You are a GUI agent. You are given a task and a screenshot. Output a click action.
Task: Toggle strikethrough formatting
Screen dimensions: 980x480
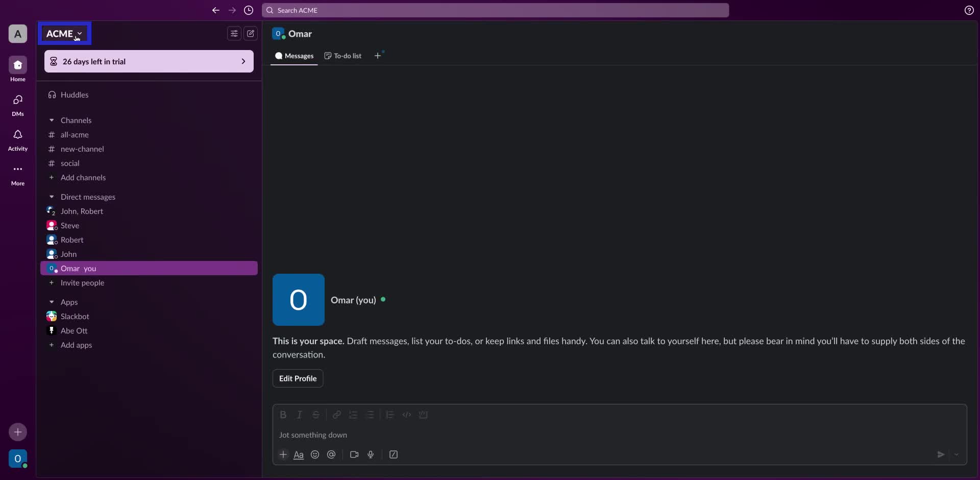pyautogui.click(x=316, y=415)
